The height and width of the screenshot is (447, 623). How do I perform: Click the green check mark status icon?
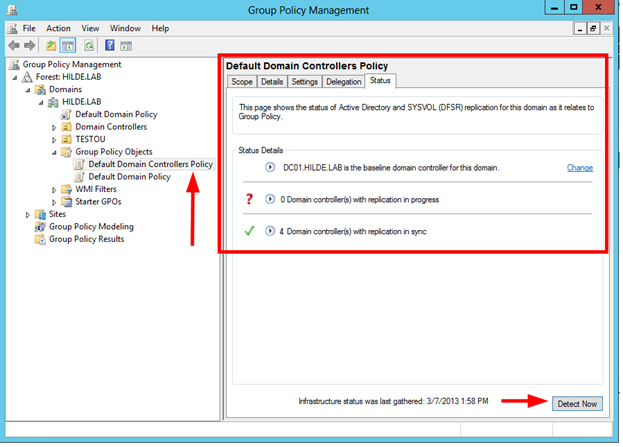point(249,231)
